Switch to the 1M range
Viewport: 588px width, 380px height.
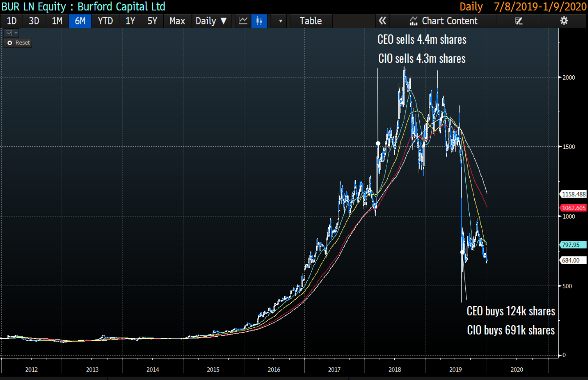[57, 21]
